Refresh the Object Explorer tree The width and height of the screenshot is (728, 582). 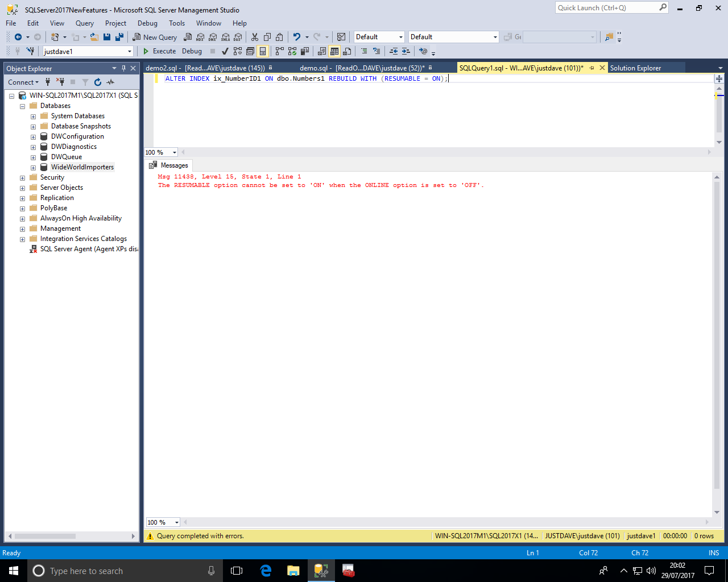click(x=98, y=82)
